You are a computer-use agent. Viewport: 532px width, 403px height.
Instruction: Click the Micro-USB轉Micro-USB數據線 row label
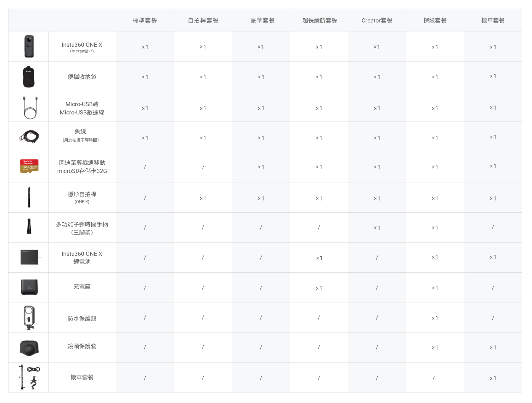[x=82, y=108]
